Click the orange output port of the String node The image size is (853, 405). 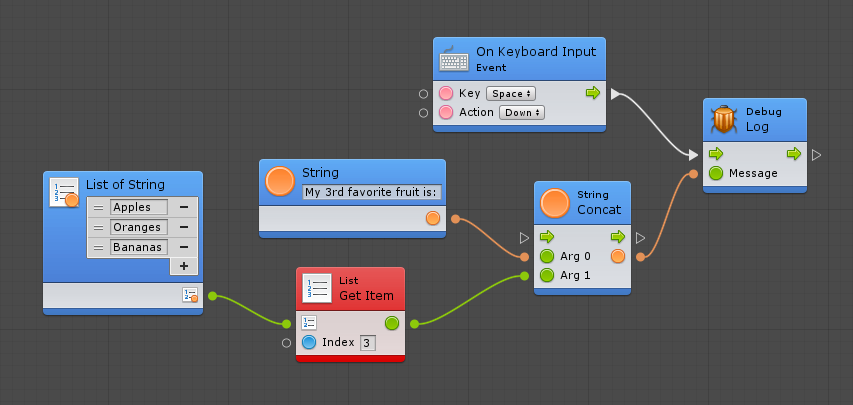point(432,218)
